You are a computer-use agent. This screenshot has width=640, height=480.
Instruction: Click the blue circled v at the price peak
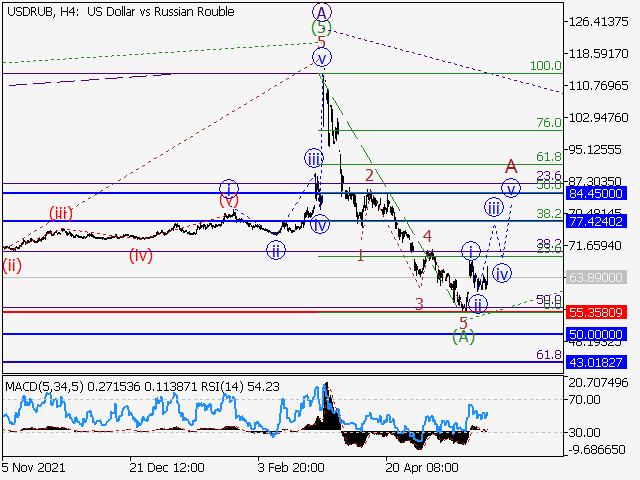point(322,58)
